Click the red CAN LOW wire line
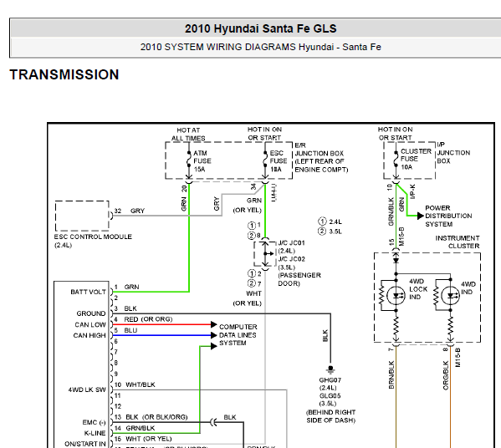 point(161,324)
